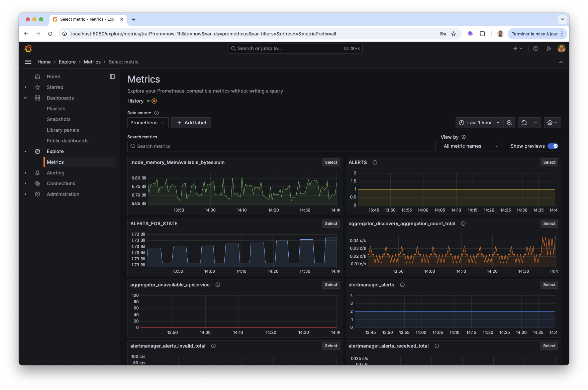The image size is (588, 390).
Task: Click Explore in the breadcrumb
Action: tap(67, 62)
